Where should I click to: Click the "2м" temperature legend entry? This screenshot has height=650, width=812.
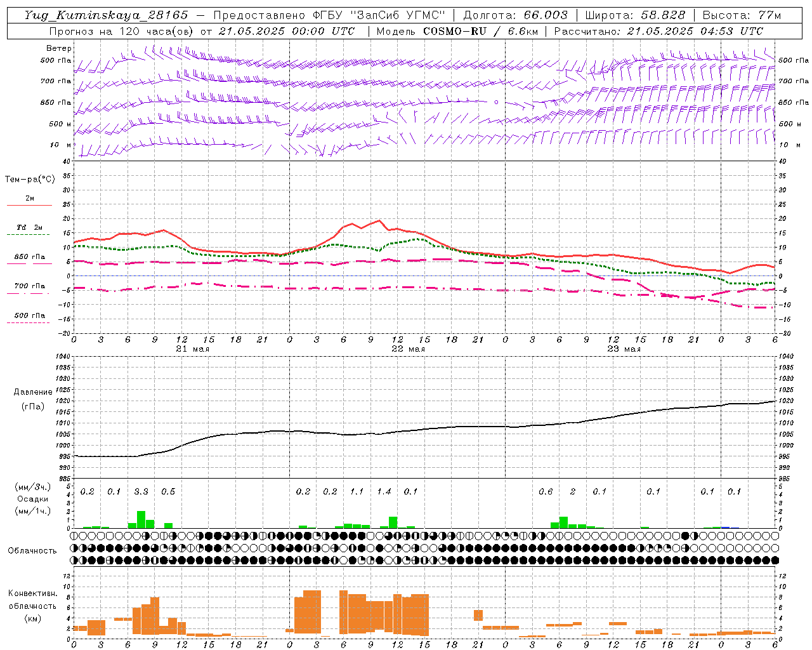tap(30, 198)
